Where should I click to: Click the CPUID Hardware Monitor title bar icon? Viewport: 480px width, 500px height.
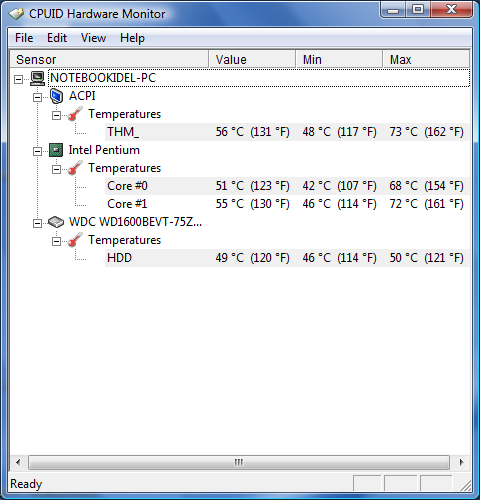(16, 14)
